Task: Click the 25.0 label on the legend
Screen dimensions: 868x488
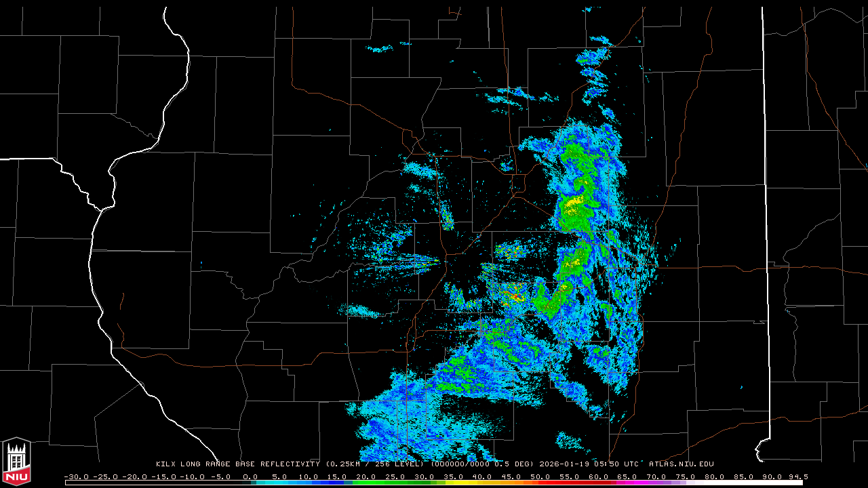Action: 396,476
